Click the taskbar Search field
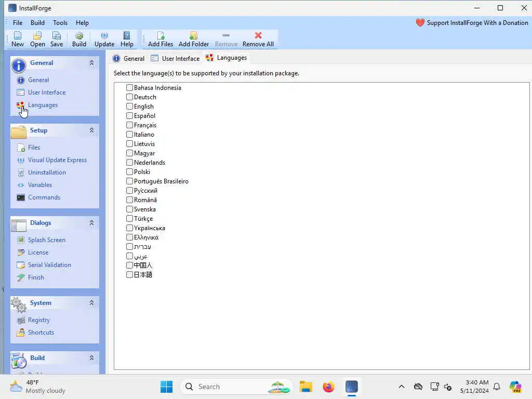 pyautogui.click(x=236, y=387)
